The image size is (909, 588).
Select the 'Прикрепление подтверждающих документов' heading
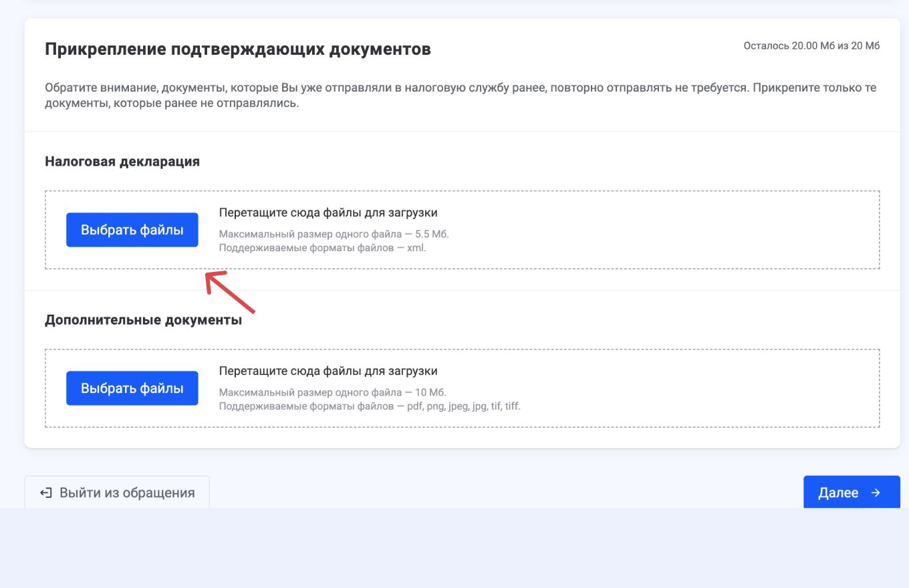(237, 49)
